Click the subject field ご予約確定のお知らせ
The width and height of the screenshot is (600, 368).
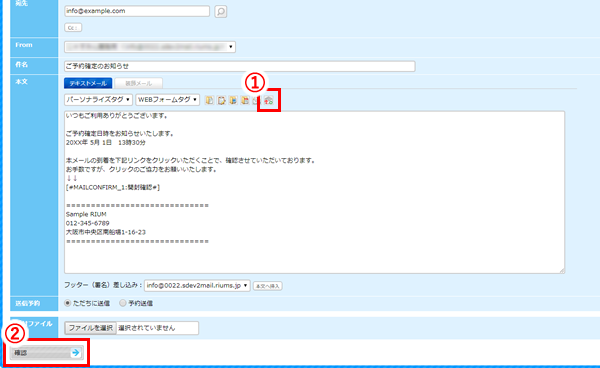[240, 66]
